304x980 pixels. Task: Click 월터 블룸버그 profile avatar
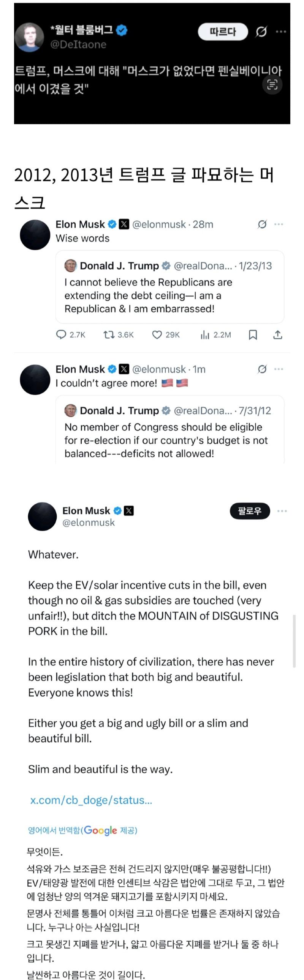29,37
